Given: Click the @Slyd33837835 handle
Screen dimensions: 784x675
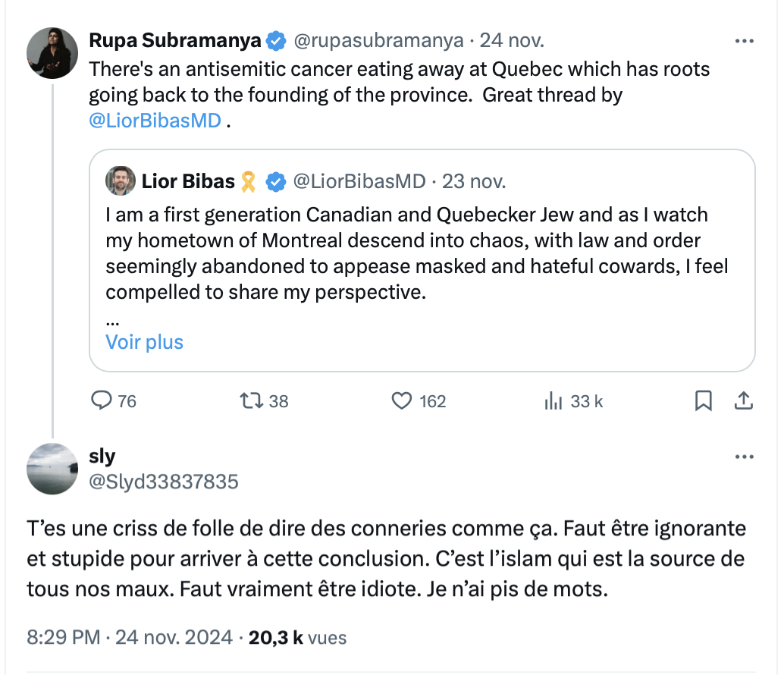Looking at the screenshot, I should (x=164, y=481).
